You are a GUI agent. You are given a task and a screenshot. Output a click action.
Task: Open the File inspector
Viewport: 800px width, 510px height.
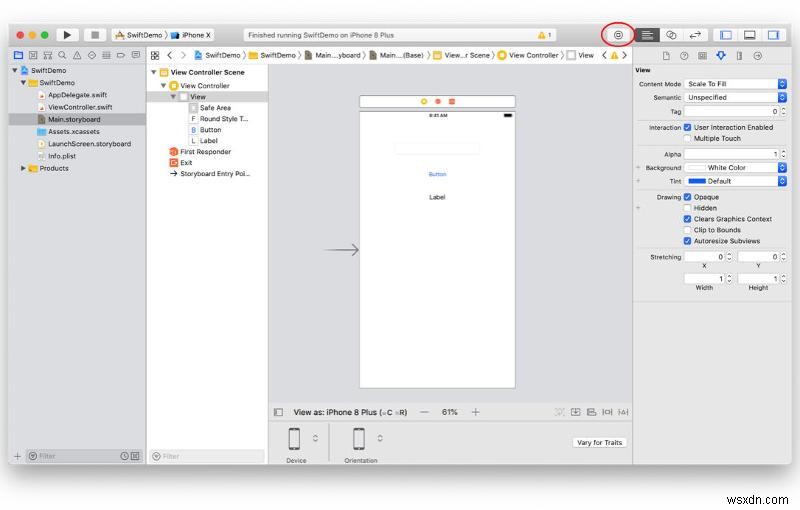pyautogui.click(x=666, y=56)
